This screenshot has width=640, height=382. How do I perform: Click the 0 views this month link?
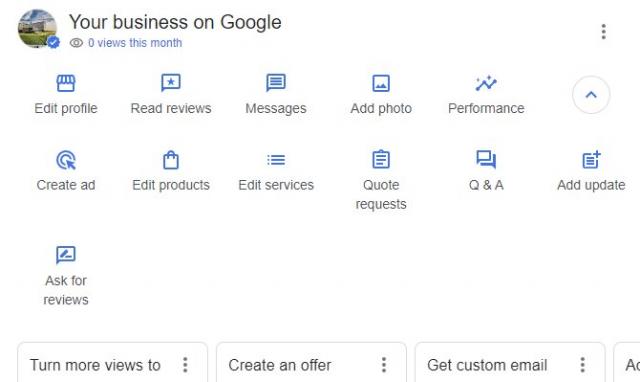135,43
